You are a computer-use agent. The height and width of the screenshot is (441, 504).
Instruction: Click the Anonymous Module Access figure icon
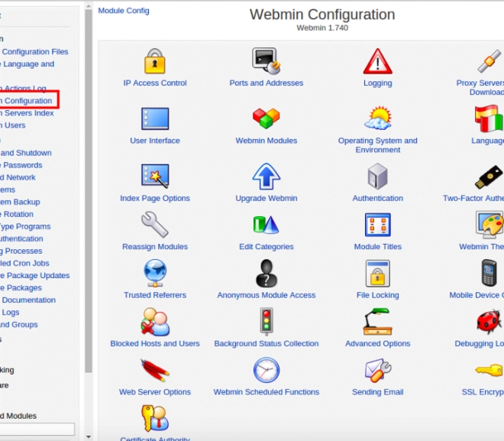point(267,273)
